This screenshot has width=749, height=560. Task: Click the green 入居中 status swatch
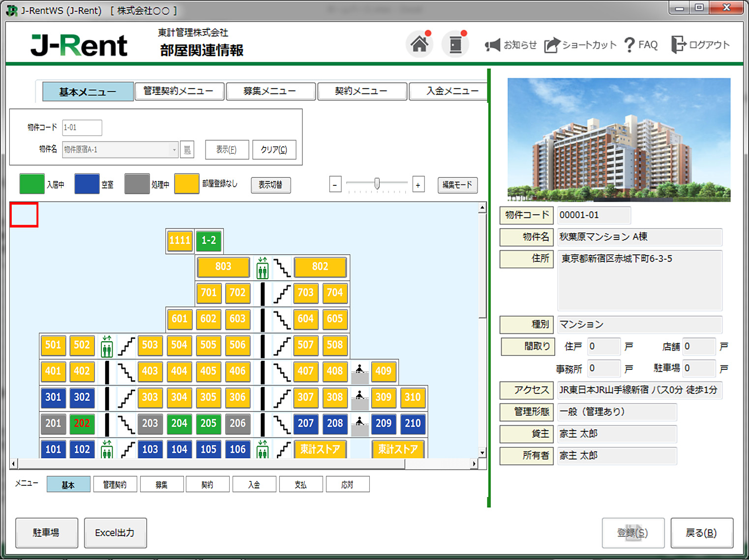click(31, 183)
